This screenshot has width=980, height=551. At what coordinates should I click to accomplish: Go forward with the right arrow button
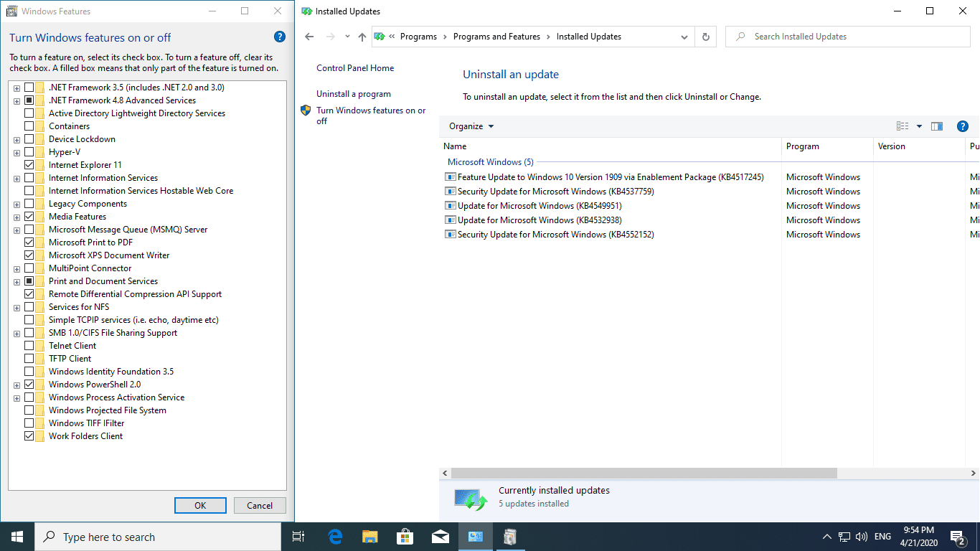(x=330, y=37)
